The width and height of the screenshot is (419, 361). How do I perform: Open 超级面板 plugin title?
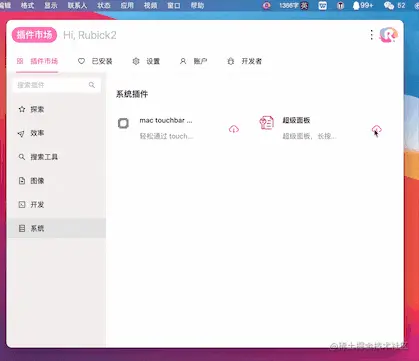click(296, 120)
